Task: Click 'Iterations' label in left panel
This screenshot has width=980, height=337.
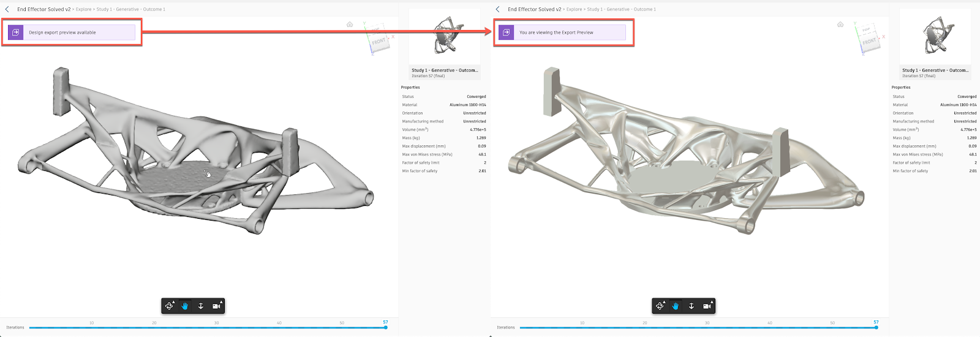Action: coord(15,327)
